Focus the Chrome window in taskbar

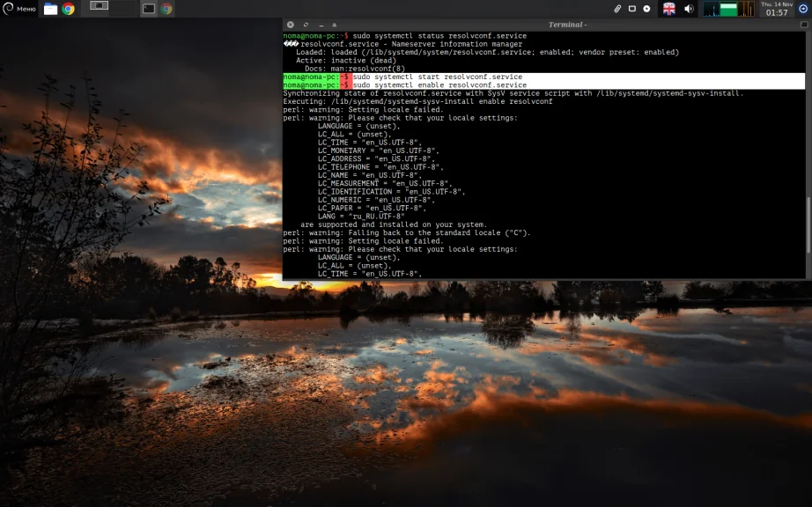pyautogui.click(x=166, y=9)
